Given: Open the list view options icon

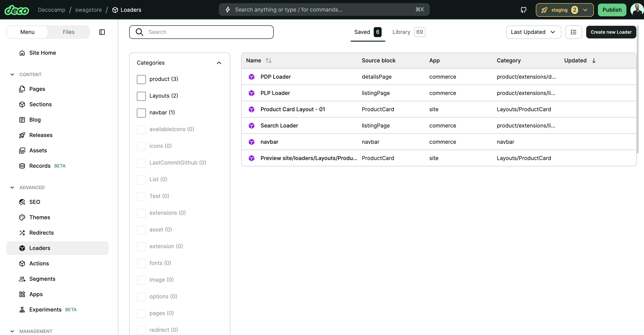Looking at the screenshot, I should [573, 32].
